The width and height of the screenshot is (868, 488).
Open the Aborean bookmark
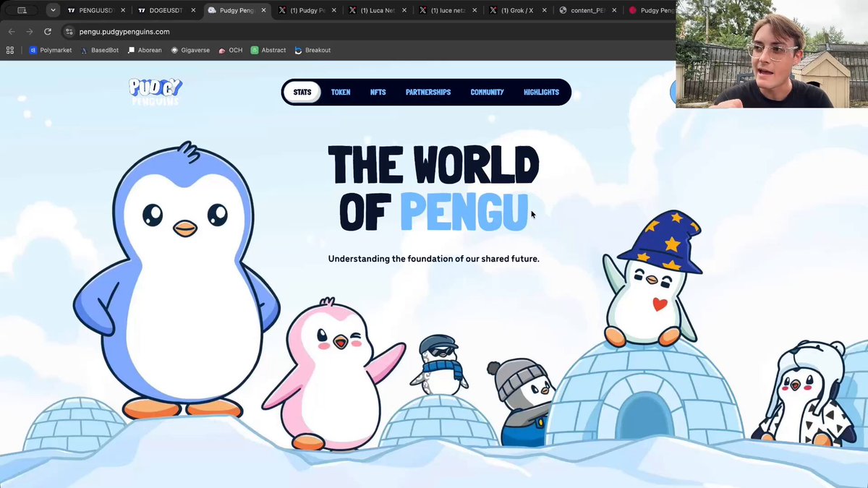145,50
